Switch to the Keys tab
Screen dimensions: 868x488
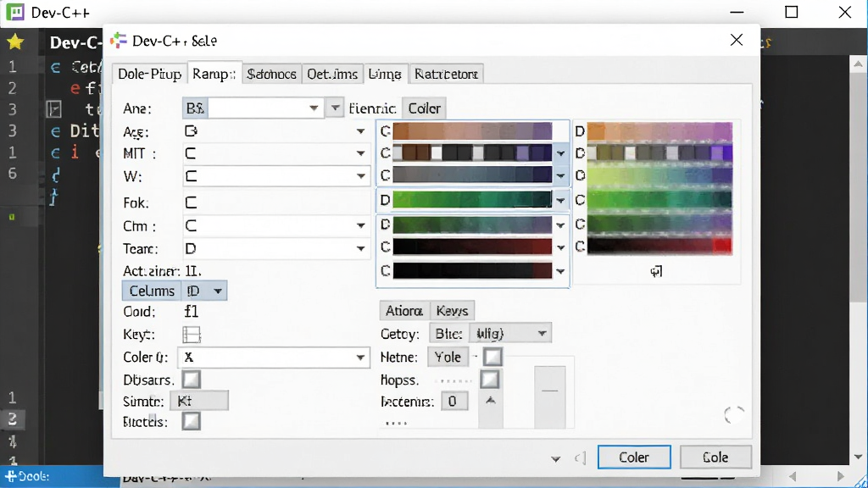[453, 311]
